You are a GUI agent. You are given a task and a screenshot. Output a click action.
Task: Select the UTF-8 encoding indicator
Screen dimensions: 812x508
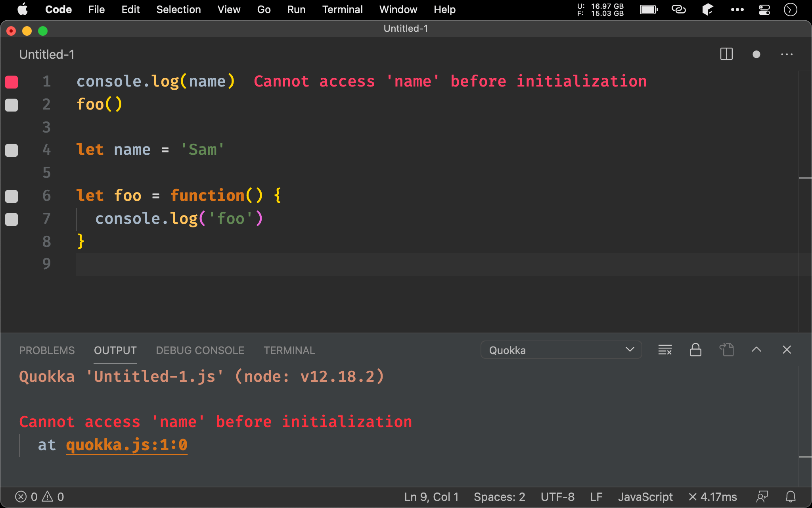[x=557, y=497]
